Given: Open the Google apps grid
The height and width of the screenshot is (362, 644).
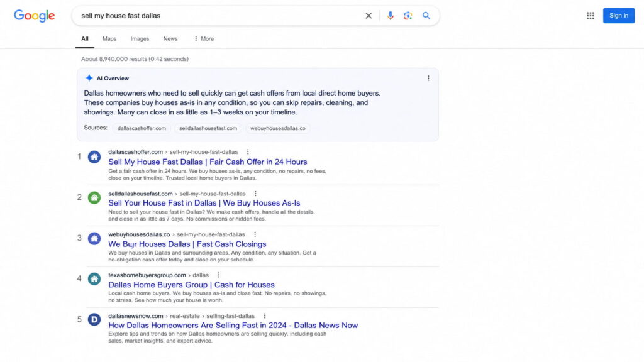Looking at the screenshot, I should pos(590,16).
